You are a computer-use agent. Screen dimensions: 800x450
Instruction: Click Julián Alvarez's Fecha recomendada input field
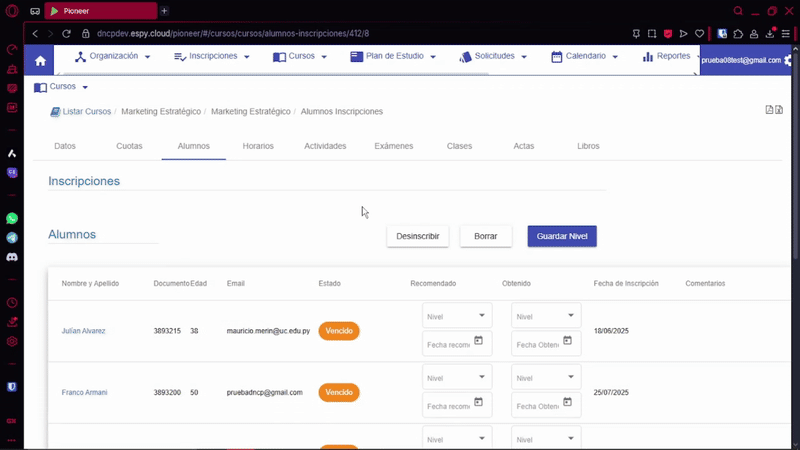pyautogui.click(x=448, y=345)
